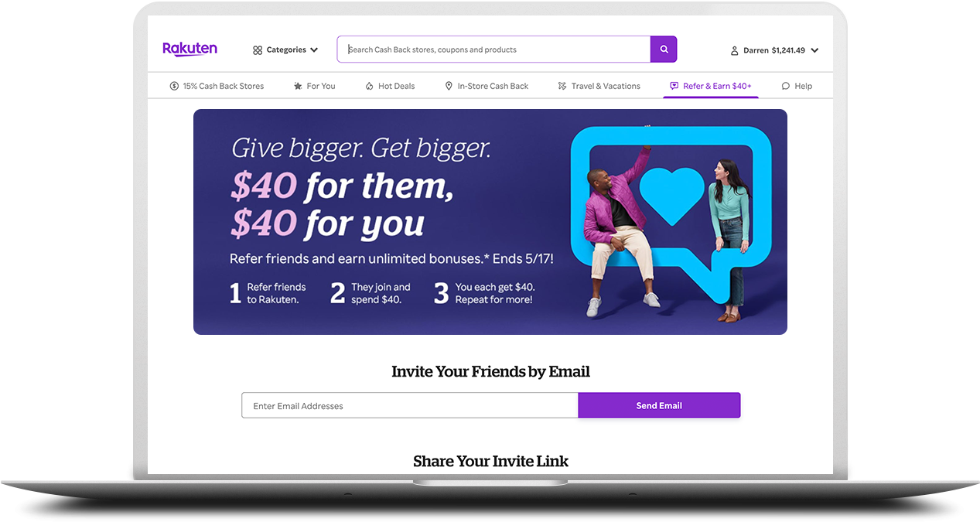The height and width of the screenshot is (522, 980).
Task: Open the Refer & Earn $40+ tab
Action: pyautogui.click(x=711, y=86)
